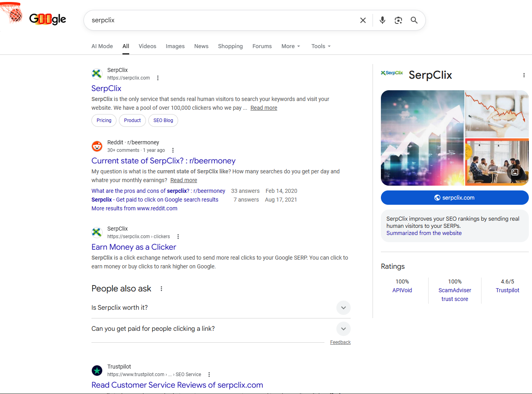Open Google Lens camera search
The height and width of the screenshot is (394, 532).
click(398, 20)
